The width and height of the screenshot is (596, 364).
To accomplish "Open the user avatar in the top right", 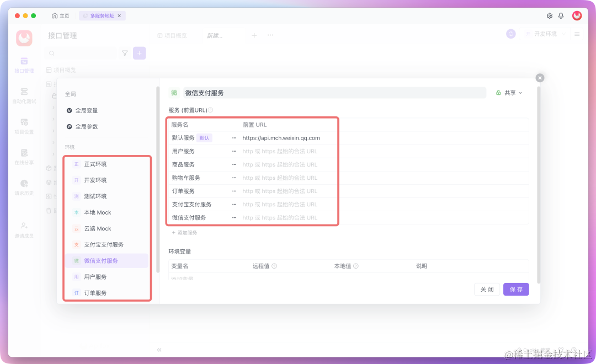I will [577, 15].
